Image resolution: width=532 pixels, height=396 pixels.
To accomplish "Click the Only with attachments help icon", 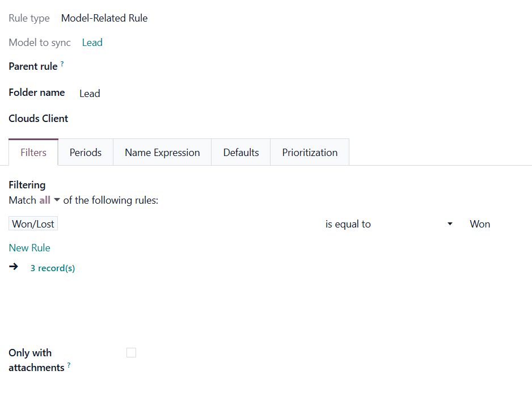I will point(69,365).
